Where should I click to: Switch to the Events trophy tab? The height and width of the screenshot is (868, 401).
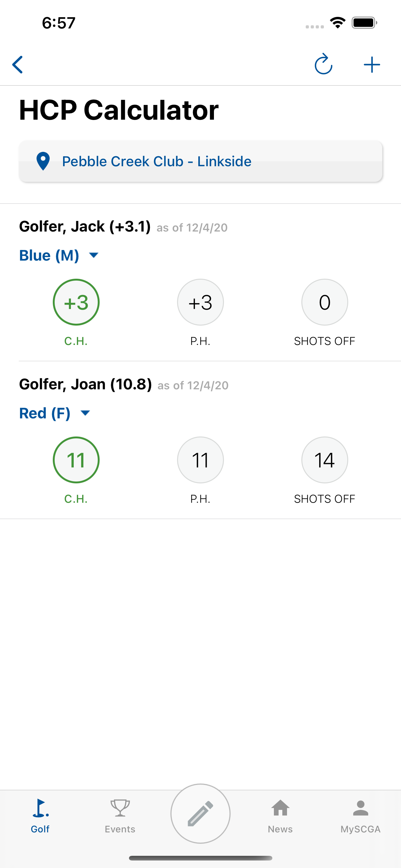120,816
